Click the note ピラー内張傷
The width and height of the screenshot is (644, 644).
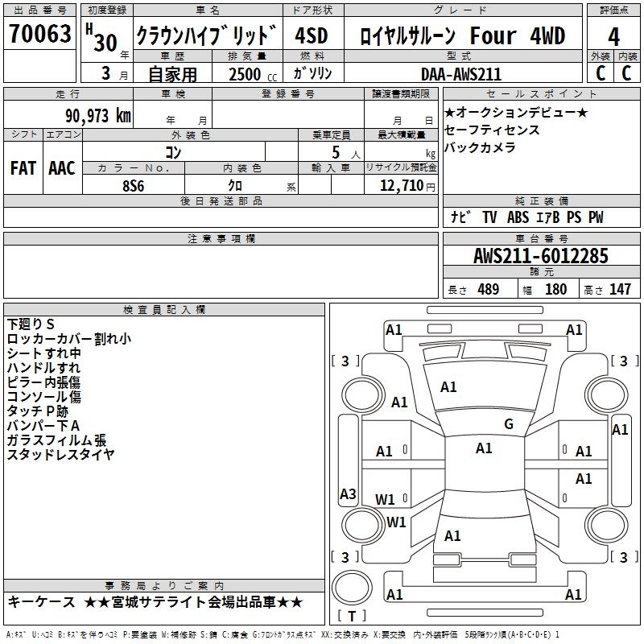point(44,382)
